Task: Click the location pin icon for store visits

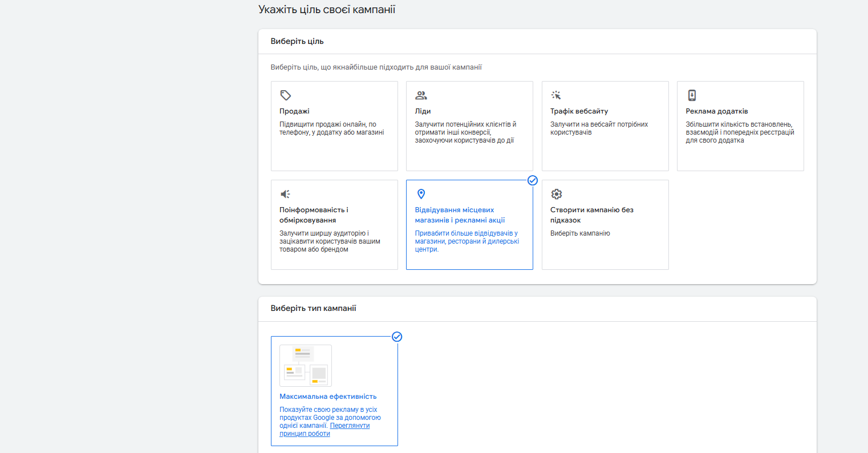Action: point(421,194)
